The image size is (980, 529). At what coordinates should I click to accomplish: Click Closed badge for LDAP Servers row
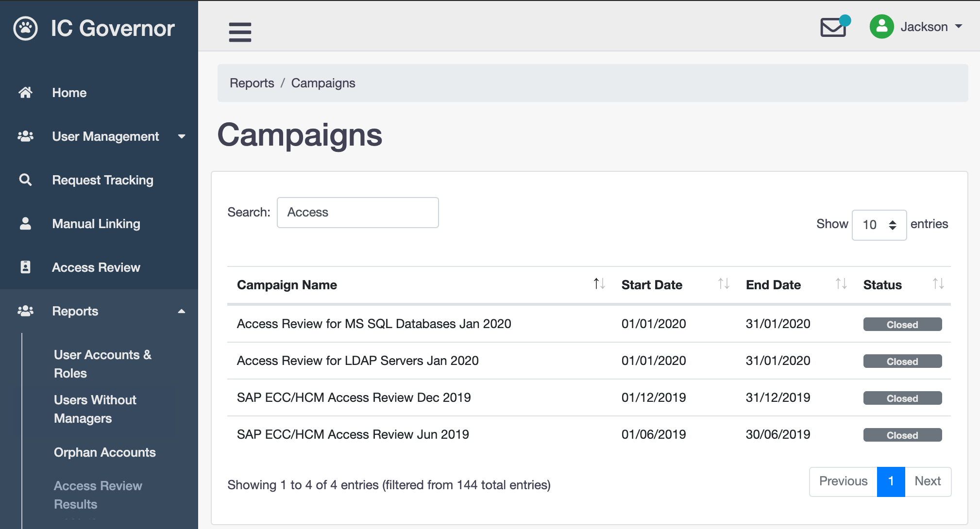[x=902, y=361]
